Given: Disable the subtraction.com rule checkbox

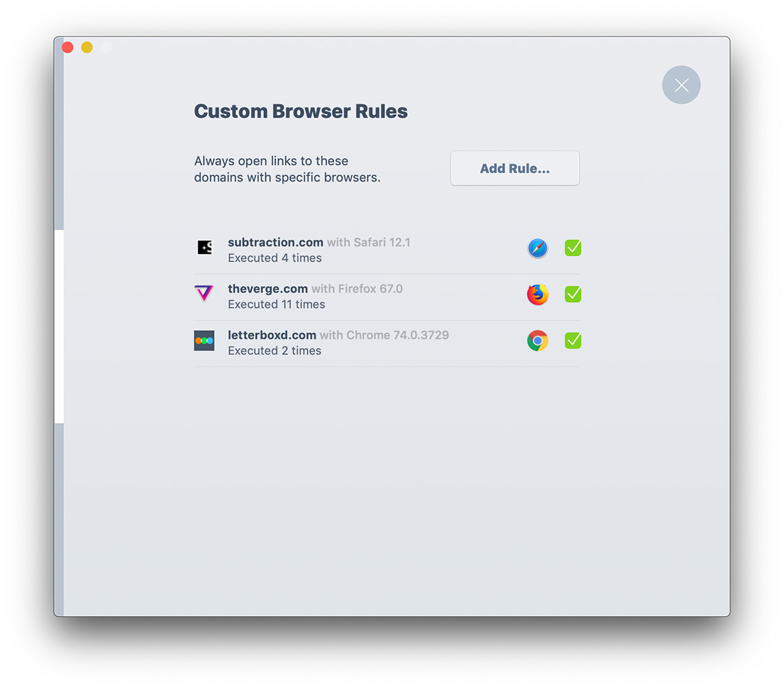Looking at the screenshot, I should coord(573,248).
